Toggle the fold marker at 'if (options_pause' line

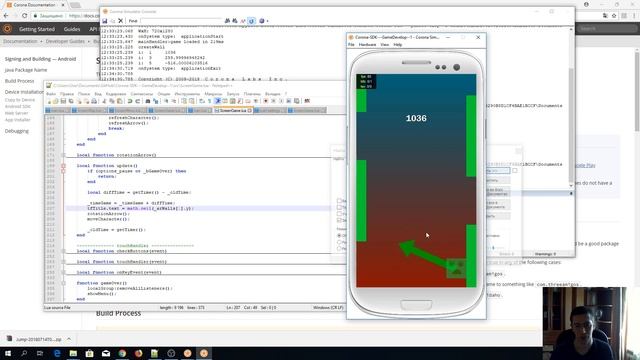click(63, 171)
